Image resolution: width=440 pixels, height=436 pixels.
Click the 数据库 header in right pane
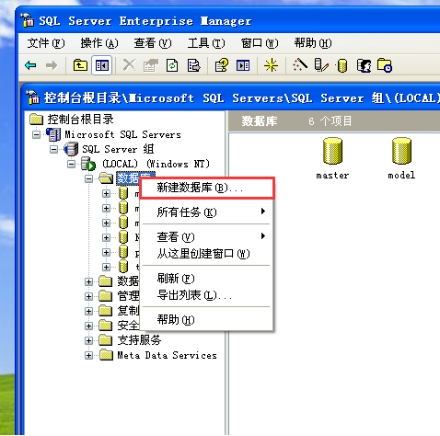click(x=259, y=121)
